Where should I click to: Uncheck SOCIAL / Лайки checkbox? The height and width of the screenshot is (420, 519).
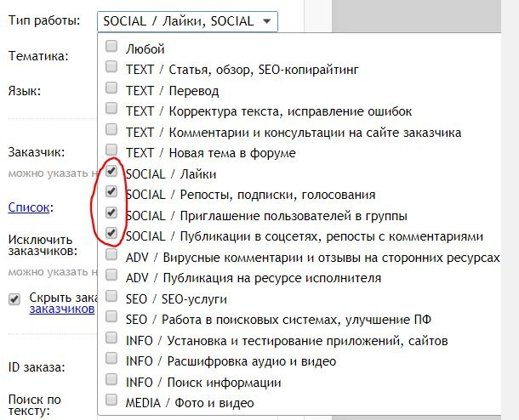click(x=111, y=171)
